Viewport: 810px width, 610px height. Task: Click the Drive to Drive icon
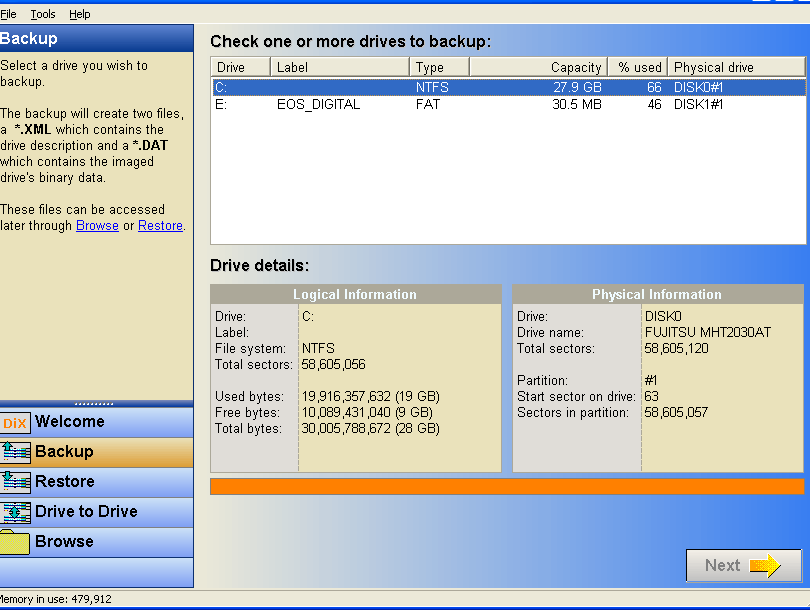[17, 511]
